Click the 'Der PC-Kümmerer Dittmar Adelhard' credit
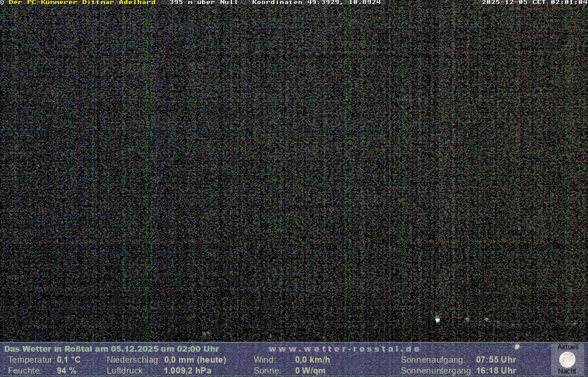 tap(82, 3)
